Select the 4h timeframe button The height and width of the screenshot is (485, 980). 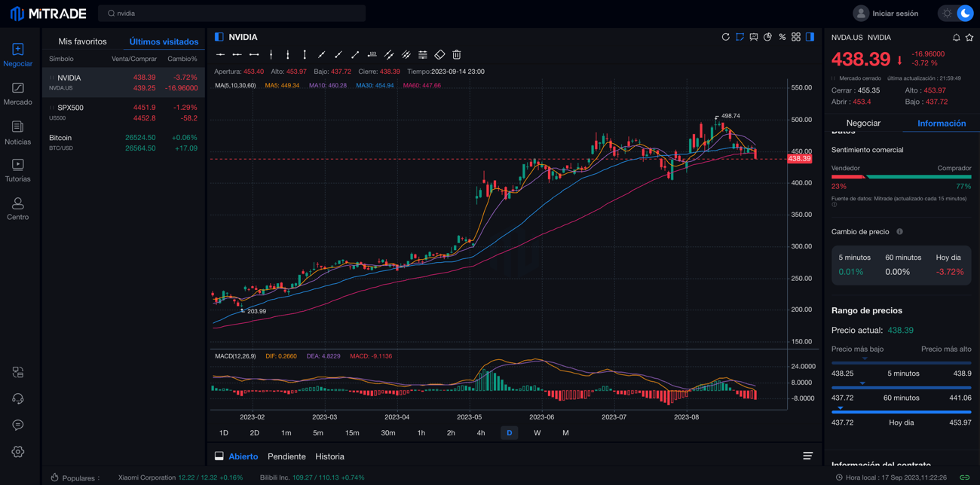pos(481,433)
